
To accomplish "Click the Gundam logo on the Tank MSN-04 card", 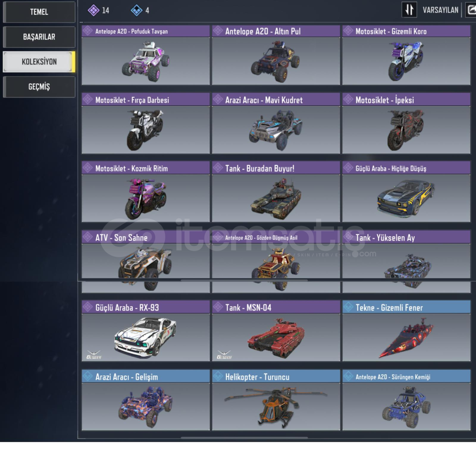I will point(224,354).
